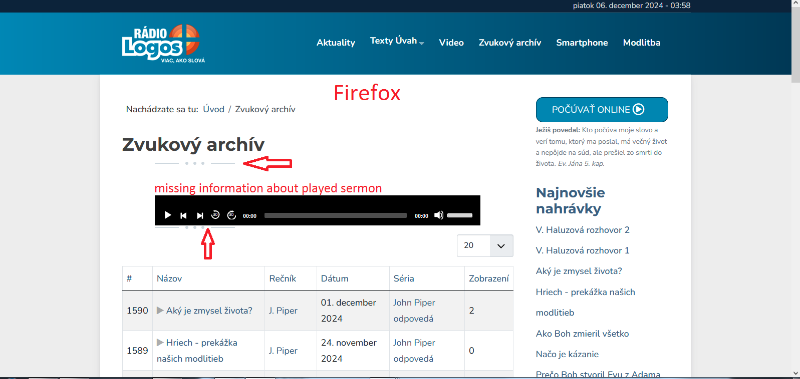This screenshot has height=379, width=800.
Task: Open the Smartphone menu item
Action: point(582,43)
